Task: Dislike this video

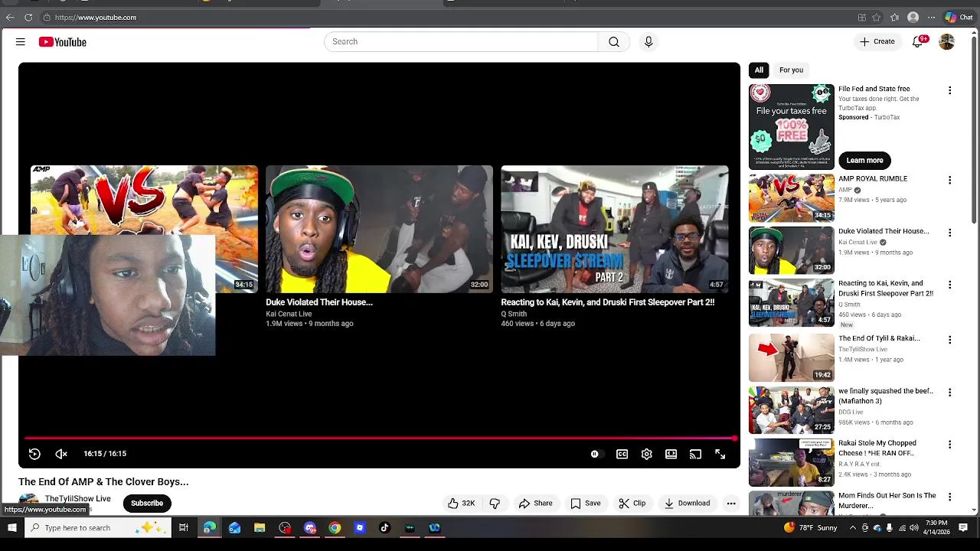Action: point(495,504)
